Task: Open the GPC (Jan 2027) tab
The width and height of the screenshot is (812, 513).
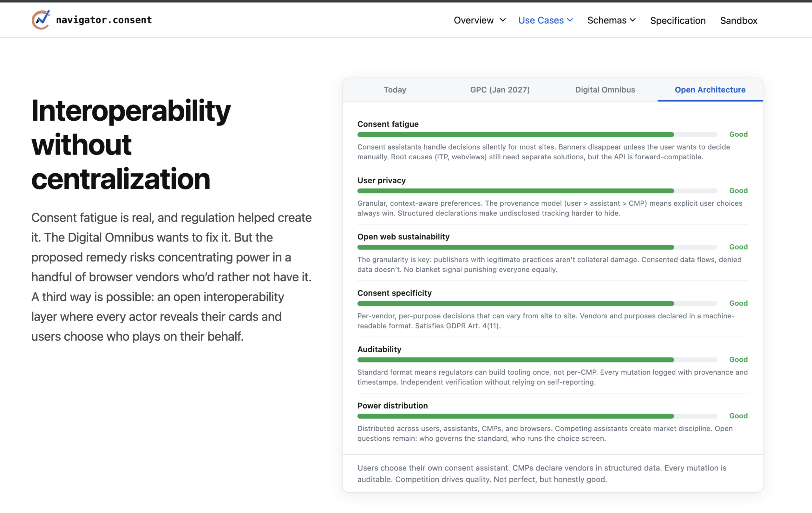Action: pos(500,90)
